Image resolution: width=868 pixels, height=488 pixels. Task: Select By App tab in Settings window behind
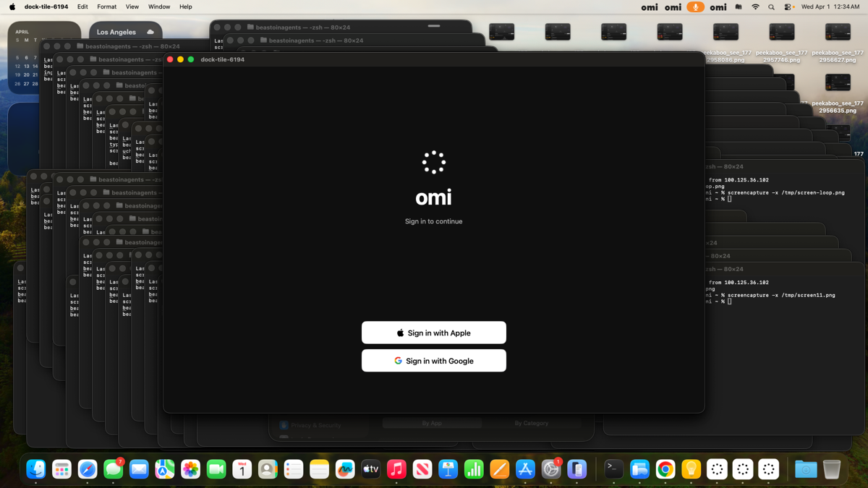432,424
